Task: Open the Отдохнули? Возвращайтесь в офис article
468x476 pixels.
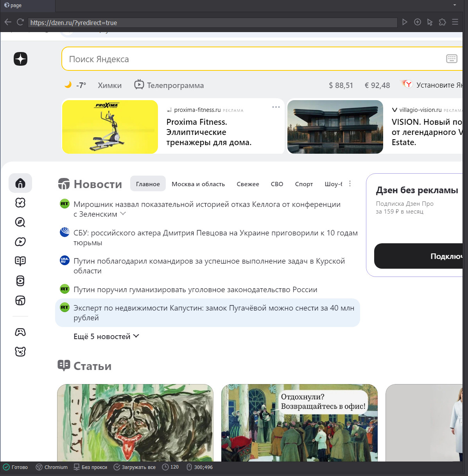Action: click(x=299, y=423)
